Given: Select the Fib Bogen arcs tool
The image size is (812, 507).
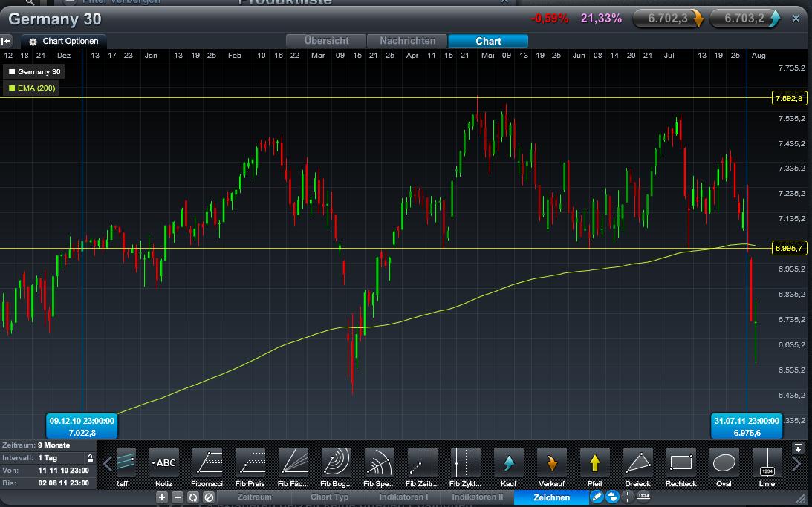Looking at the screenshot, I should (x=336, y=468).
